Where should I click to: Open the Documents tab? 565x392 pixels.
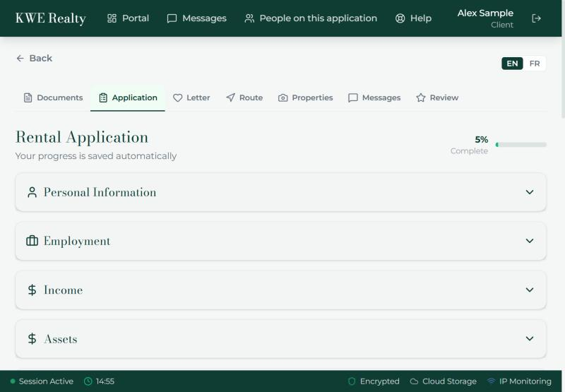coord(53,97)
